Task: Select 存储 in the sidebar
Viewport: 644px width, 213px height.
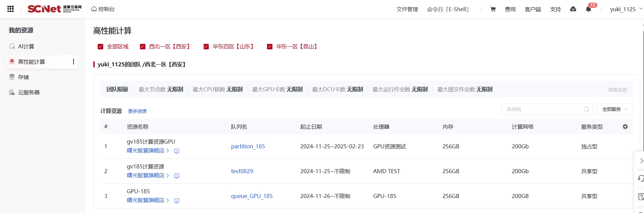Action: [23, 77]
